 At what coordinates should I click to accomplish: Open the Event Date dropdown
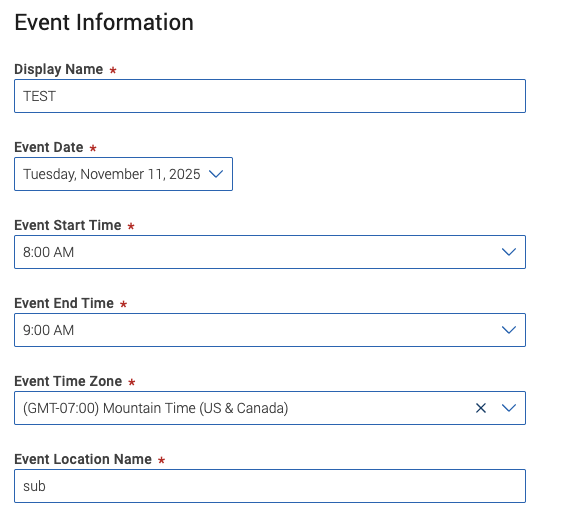123,174
